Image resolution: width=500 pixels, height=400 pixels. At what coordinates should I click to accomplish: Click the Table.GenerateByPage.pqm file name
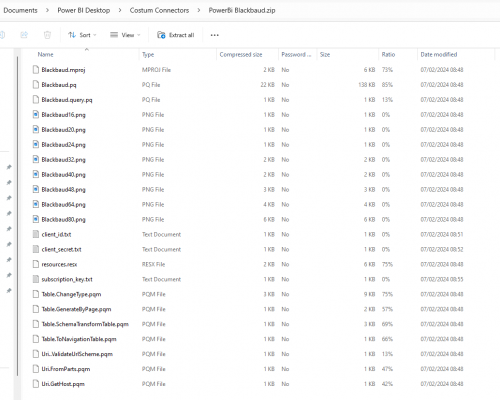(76, 309)
